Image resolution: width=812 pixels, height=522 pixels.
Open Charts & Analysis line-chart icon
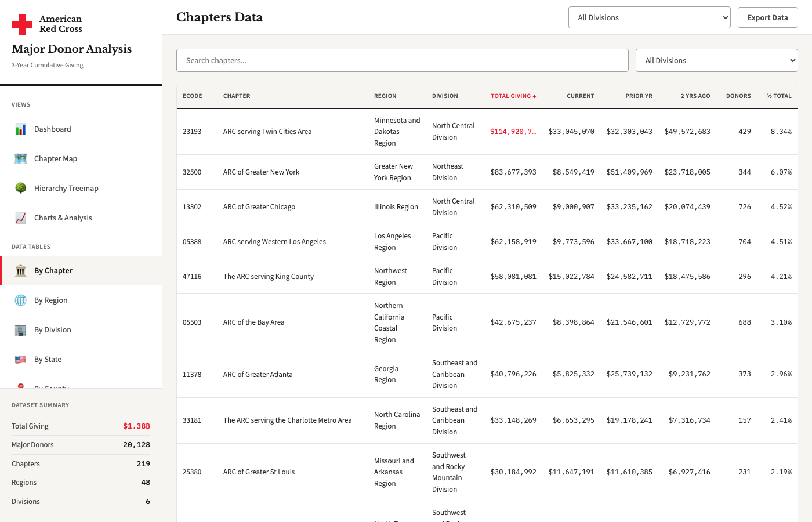tap(21, 218)
